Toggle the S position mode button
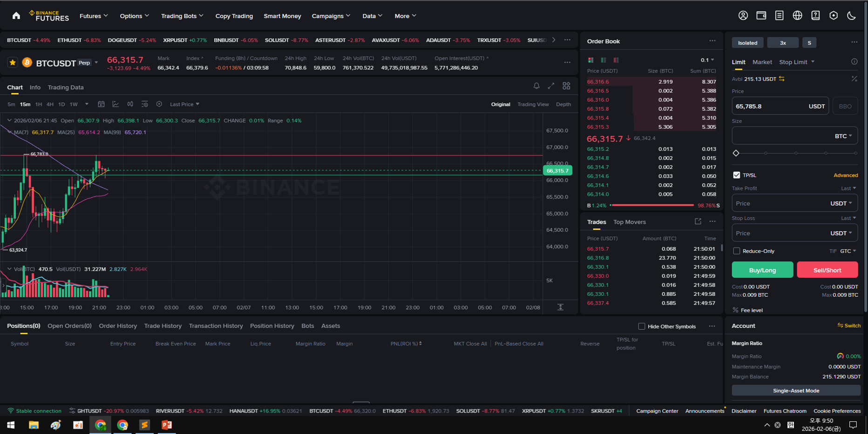This screenshot has height=434, width=868. [809, 42]
